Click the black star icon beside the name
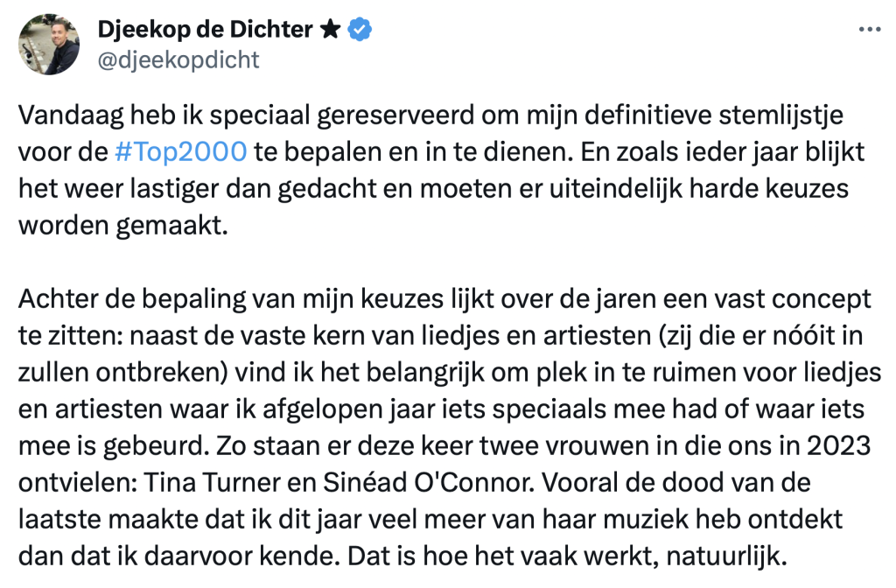896x588 pixels. tap(330, 29)
